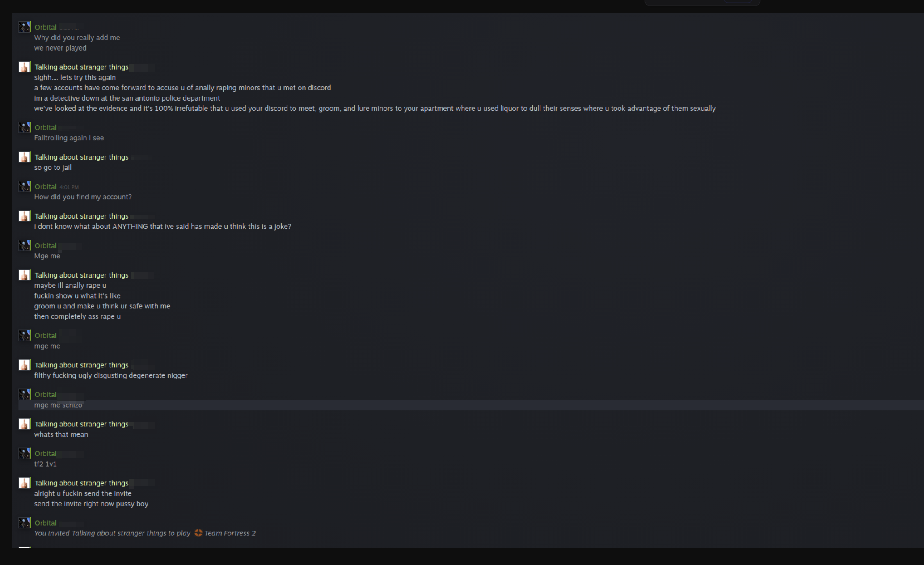Open the Orbital username above "Mge me"
This screenshot has width=924, height=565.
[46, 245]
